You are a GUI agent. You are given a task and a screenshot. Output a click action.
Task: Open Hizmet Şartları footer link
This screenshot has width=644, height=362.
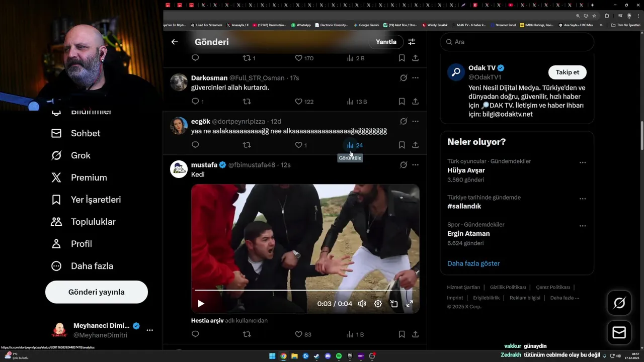[x=463, y=287]
